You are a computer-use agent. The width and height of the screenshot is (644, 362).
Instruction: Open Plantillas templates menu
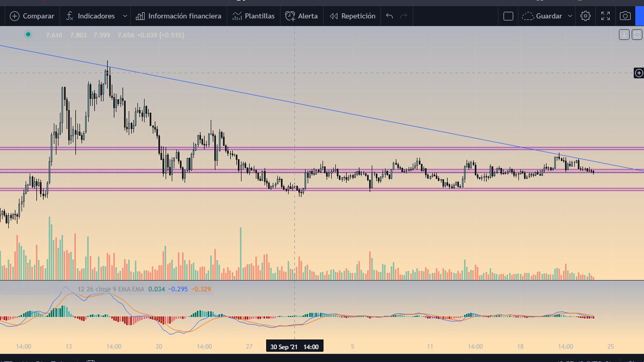[x=254, y=16]
